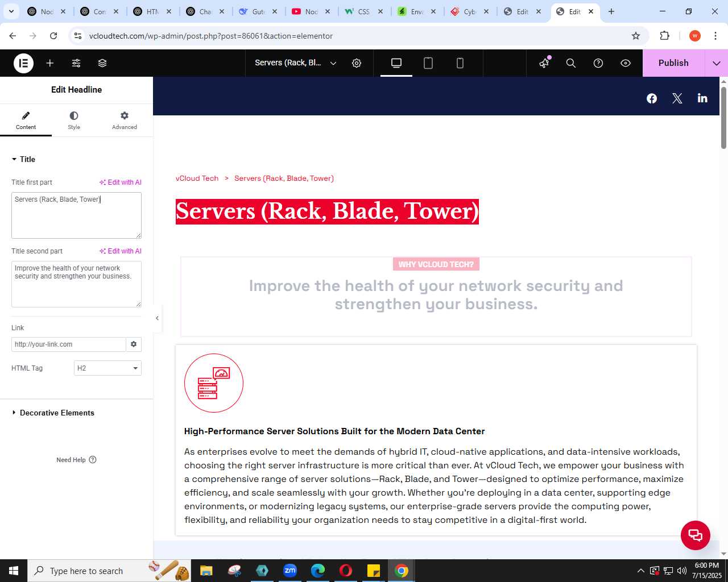Open the help question mark icon

pos(598,63)
